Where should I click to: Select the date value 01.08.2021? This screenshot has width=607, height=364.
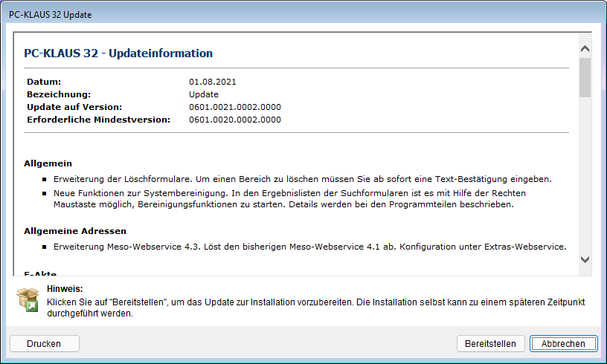pyautogui.click(x=213, y=82)
